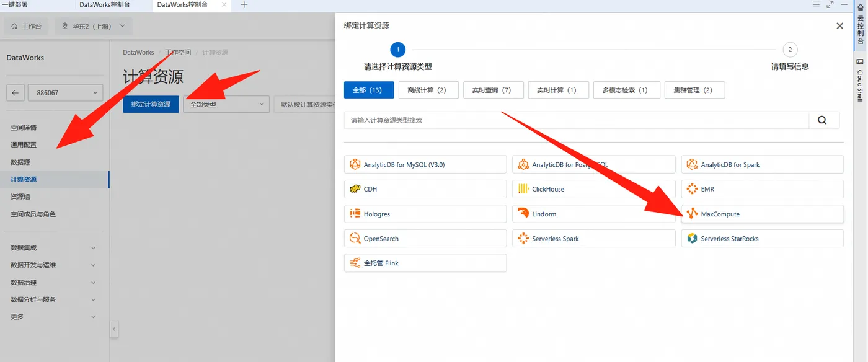Screen dimensions: 868x362
Task: Click the location pin icon for 华东2
Action: [65, 27]
